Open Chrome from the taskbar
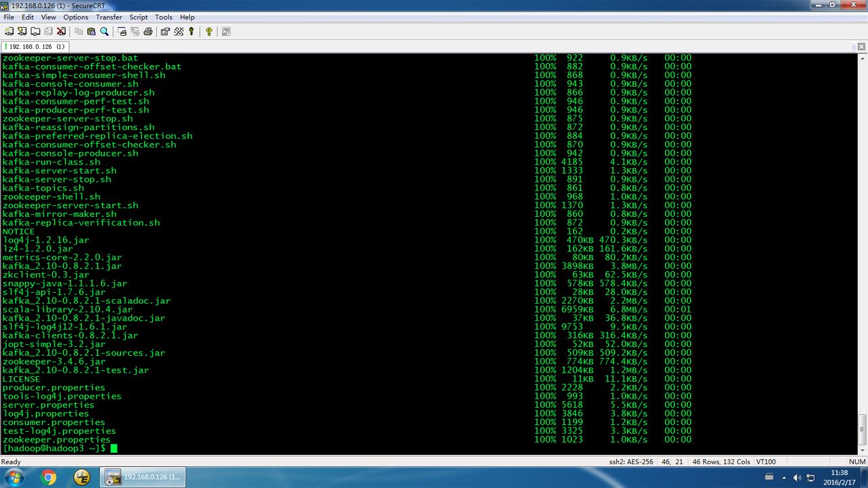 pos(49,477)
